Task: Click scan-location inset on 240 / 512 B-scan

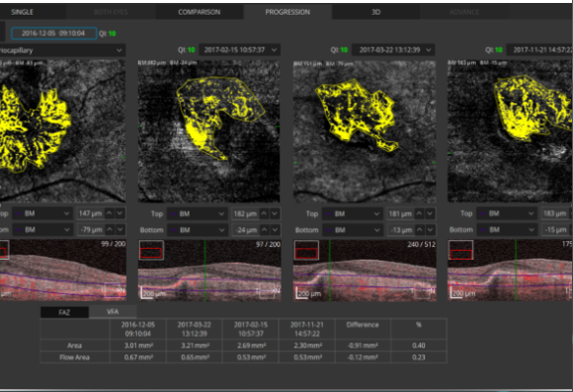Action: click(x=306, y=250)
